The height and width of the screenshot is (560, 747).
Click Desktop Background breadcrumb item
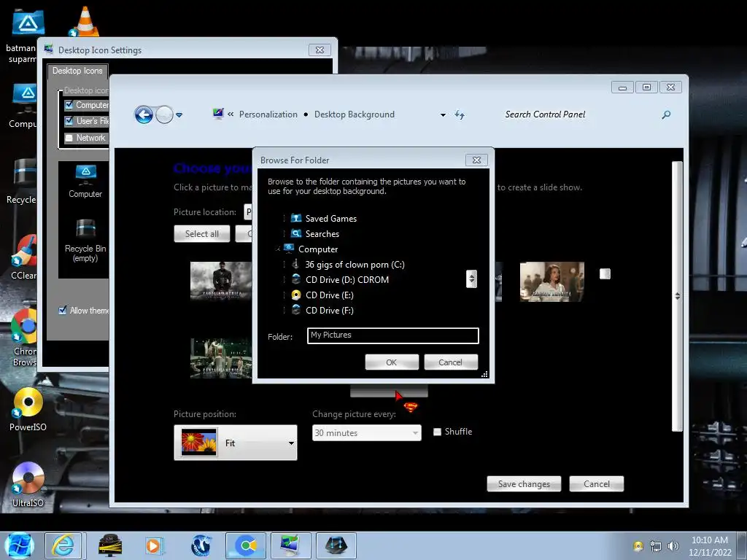(355, 114)
